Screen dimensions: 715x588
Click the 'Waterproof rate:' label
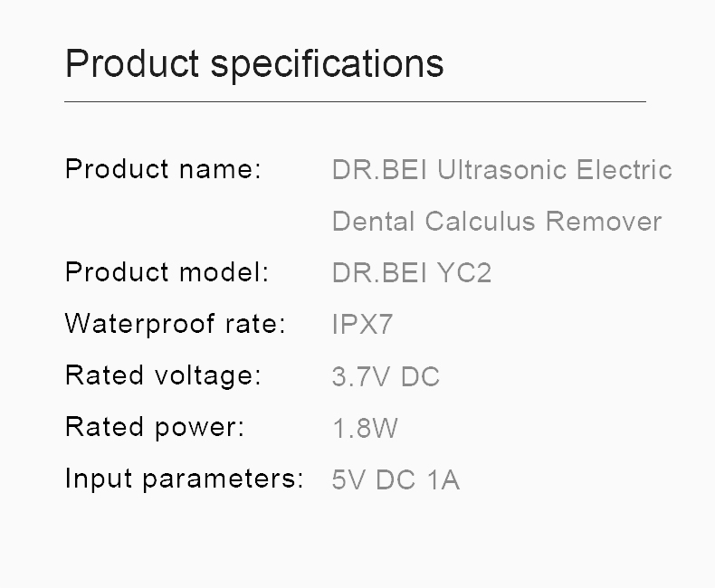[x=175, y=324]
